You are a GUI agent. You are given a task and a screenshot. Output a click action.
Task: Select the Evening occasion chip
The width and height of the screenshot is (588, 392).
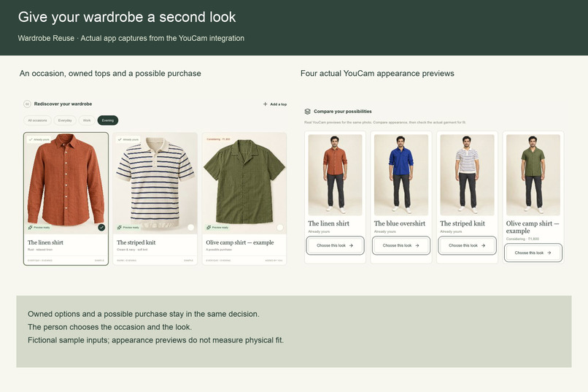tap(108, 120)
